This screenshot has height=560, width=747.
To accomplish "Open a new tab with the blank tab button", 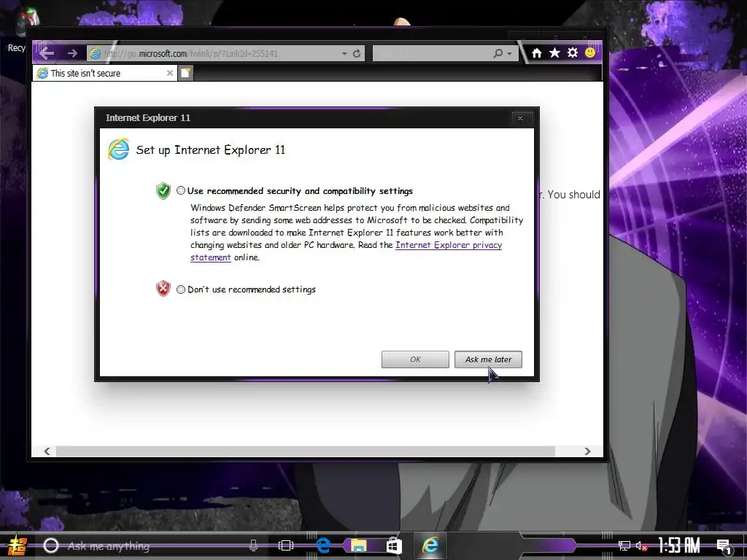I will coord(186,73).
